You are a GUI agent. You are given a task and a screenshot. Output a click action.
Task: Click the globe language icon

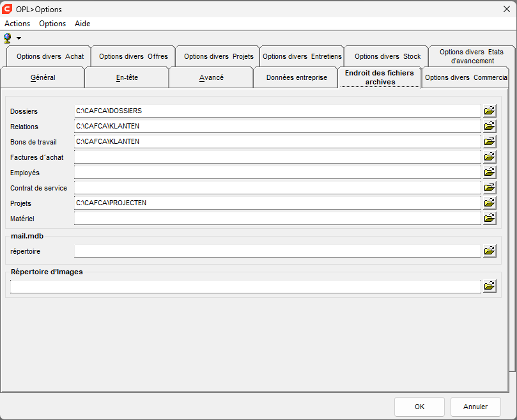[x=7, y=38]
